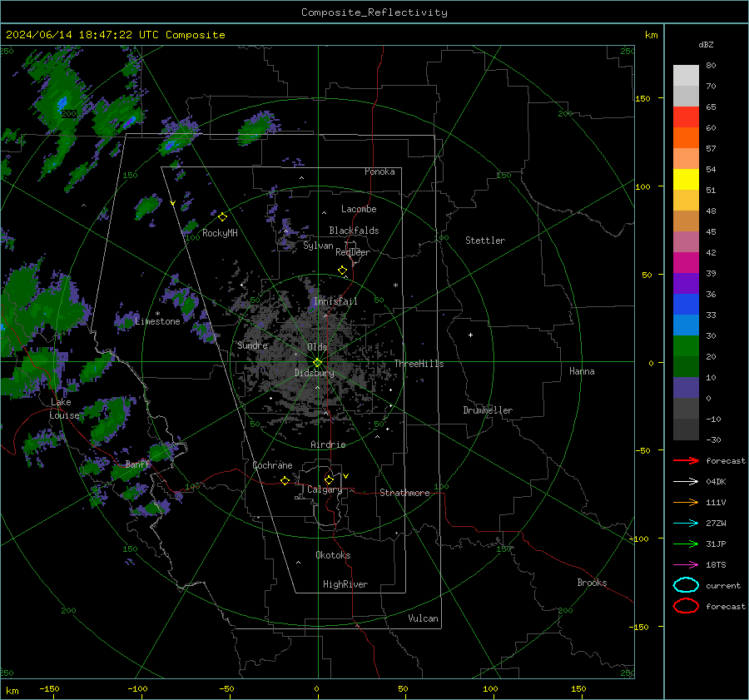Click the Okotoks city label

333,555
